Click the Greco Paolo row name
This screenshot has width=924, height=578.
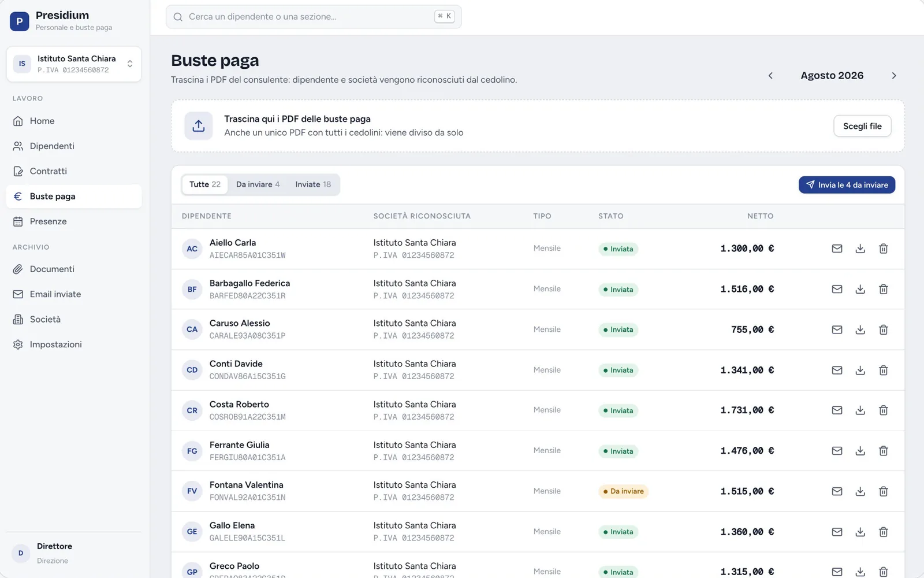tap(234, 566)
